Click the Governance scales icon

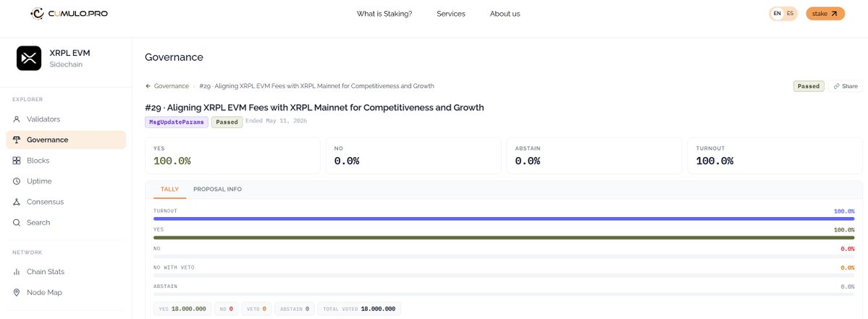click(x=17, y=140)
